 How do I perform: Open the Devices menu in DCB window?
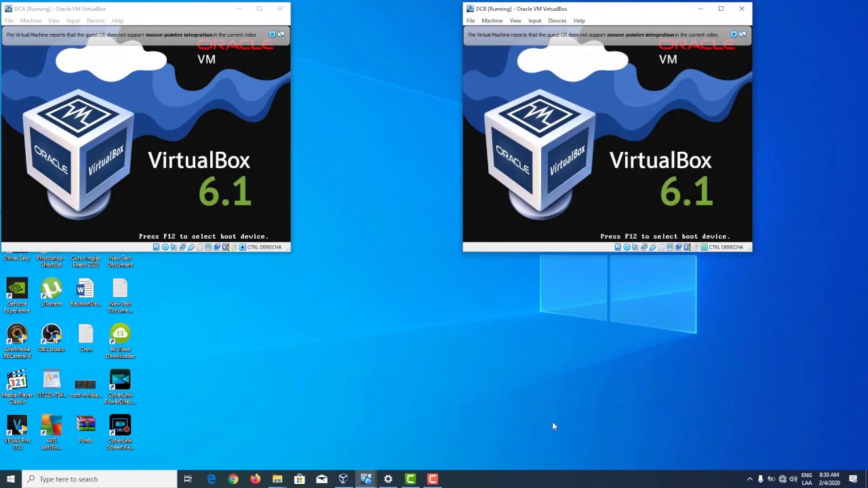click(x=557, y=20)
